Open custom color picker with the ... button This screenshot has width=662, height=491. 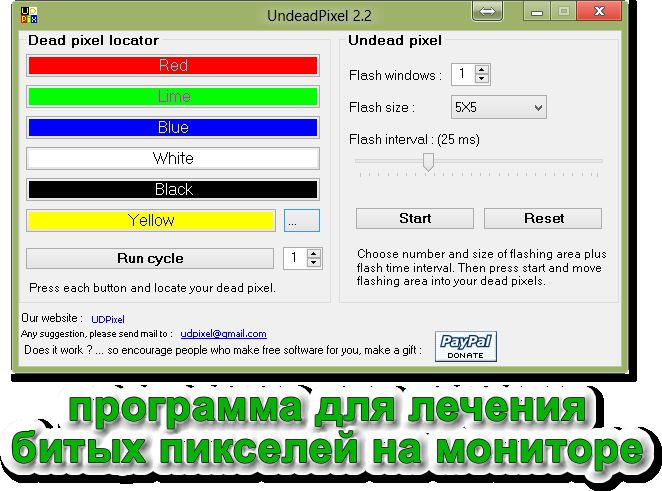point(301,220)
